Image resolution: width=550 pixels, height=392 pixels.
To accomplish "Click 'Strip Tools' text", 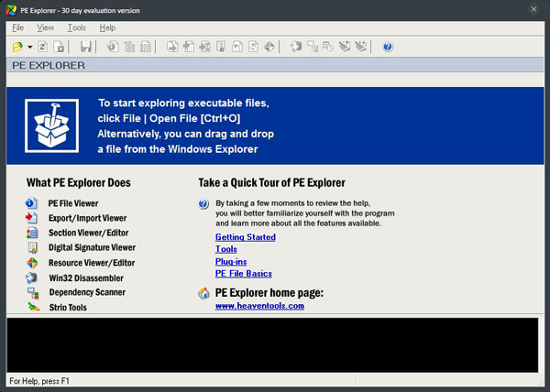I will point(68,307).
